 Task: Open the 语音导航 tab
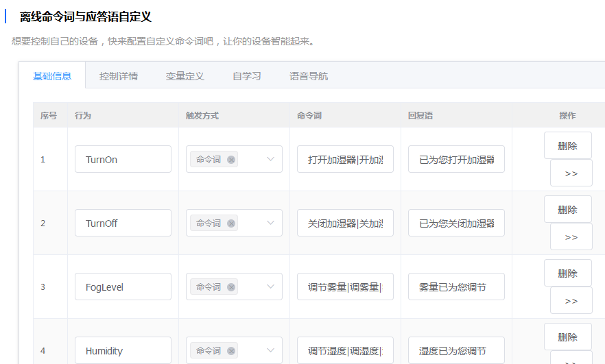(x=309, y=76)
